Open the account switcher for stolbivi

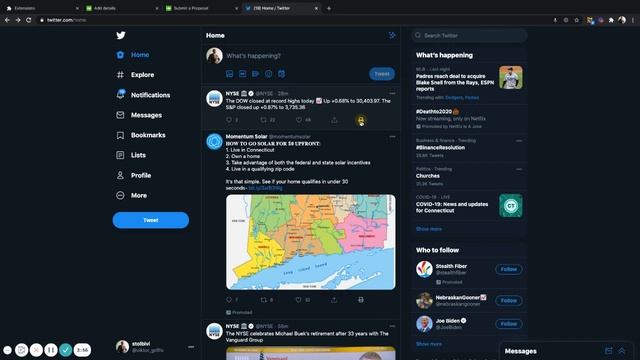(x=155, y=347)
